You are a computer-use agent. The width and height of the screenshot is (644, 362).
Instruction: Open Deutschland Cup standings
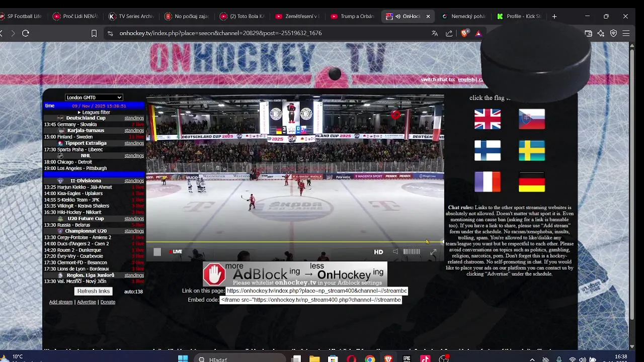click(134, 118)
